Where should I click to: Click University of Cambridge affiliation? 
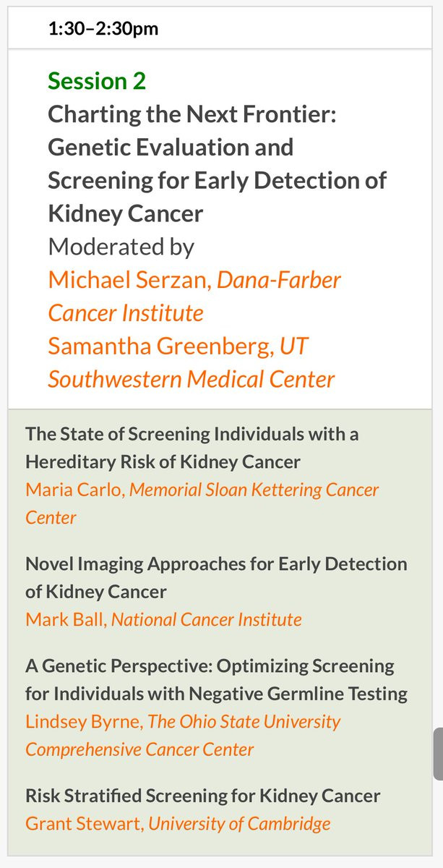point(240,823)
